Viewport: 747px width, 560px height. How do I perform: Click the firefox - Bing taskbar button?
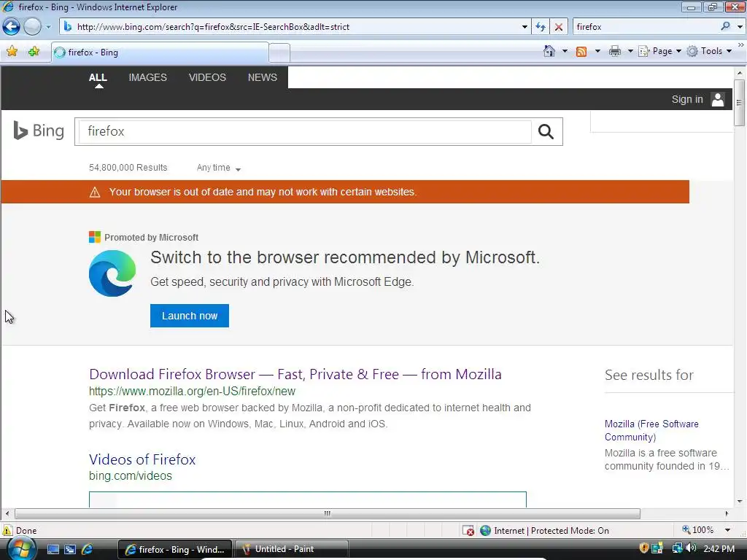[174, 550]
